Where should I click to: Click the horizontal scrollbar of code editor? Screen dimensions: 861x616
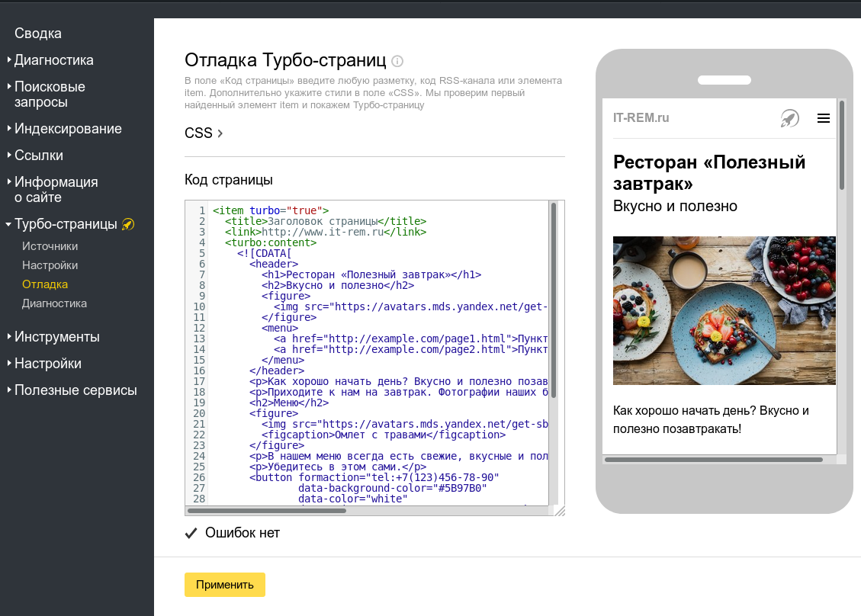pos(267,511)
